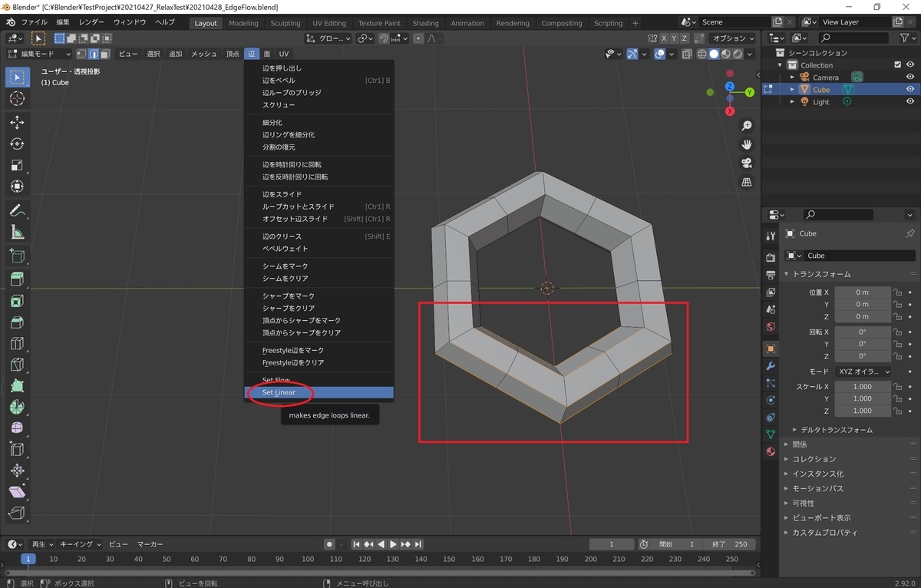The height and width of the screenshot is (588, 921).
Task: Switch to the Sculpting workspace tab
Action: click(x=285, y=23)
